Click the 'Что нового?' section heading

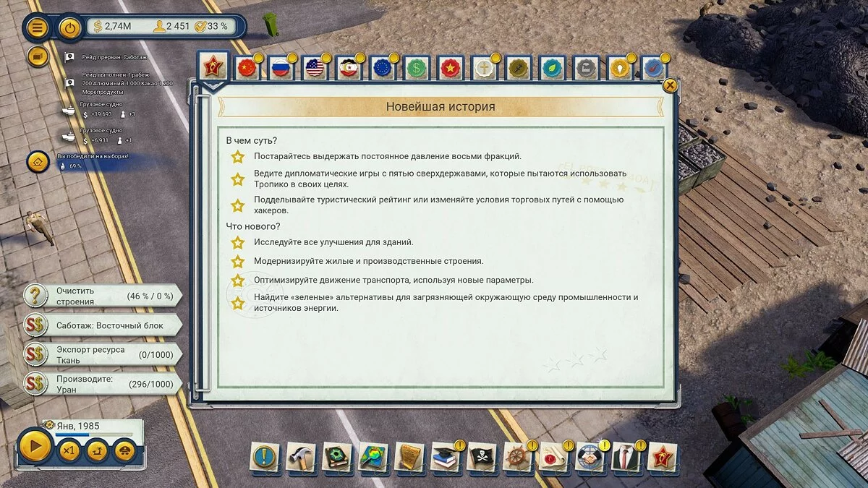pos(253,226)
